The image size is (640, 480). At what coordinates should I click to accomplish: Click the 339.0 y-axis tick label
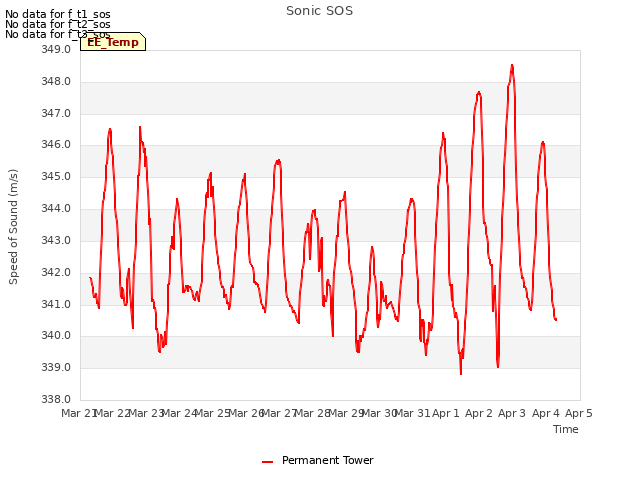tap(56, 367)
